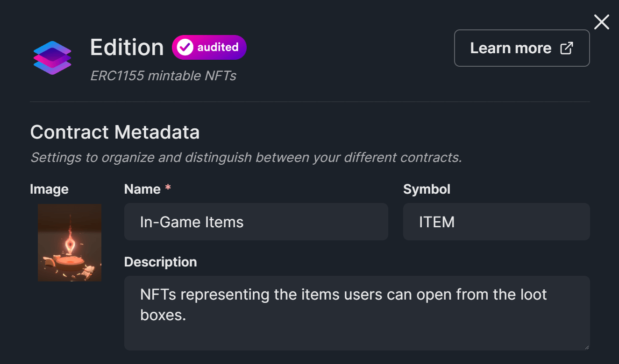
Task: Click the loot box image thumbnail
Action: [x=70, y=242]
